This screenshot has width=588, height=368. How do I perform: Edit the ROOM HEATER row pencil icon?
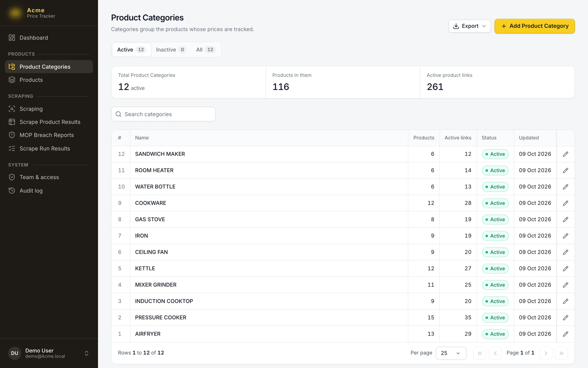pos(565,170)
